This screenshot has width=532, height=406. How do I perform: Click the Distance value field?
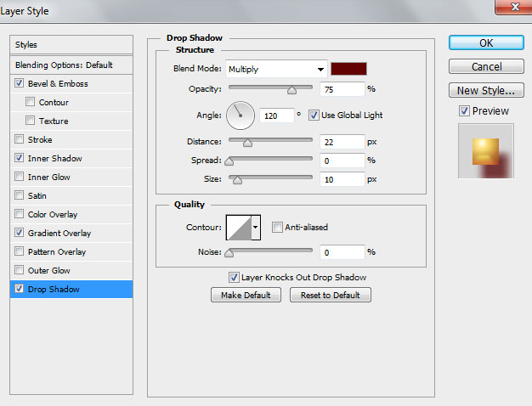coord(342,142)
